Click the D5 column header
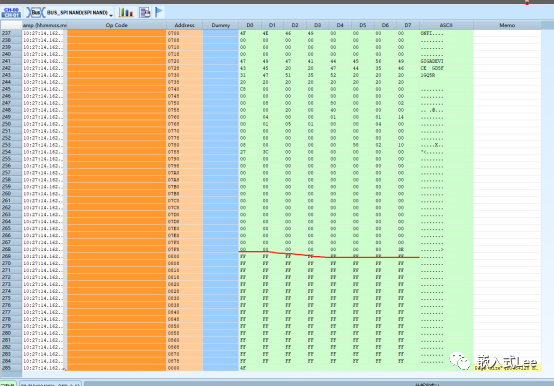The image size is (554, 386). (363, 25)
